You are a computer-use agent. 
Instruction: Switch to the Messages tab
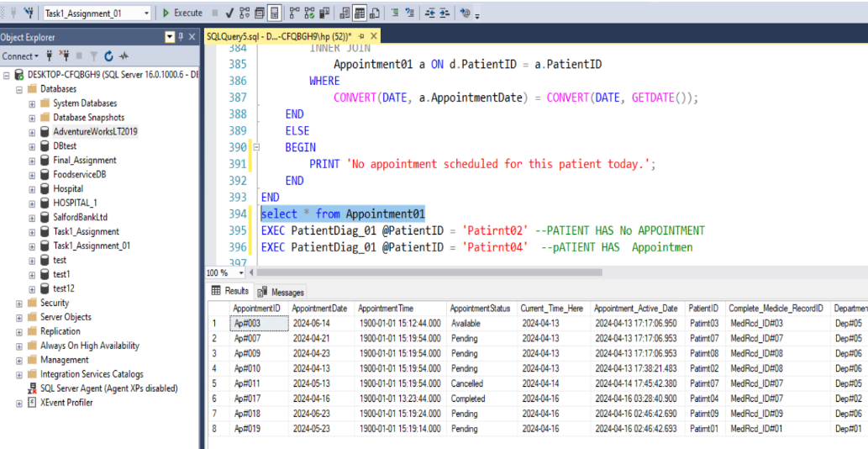pos(281,292)
